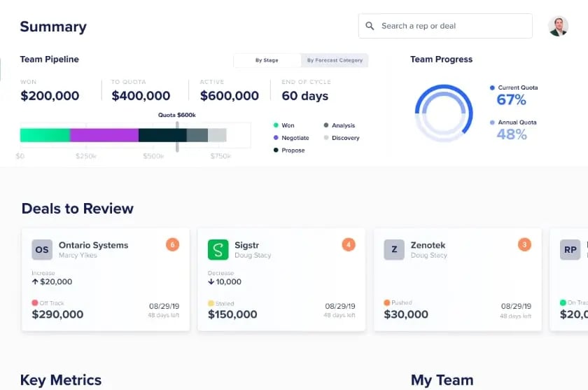
Task: Click the Won legend entry
Action: coord(284,125)
